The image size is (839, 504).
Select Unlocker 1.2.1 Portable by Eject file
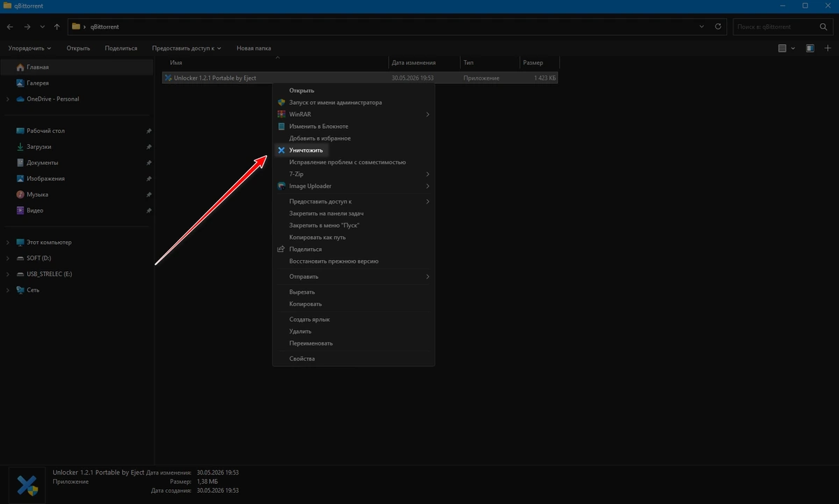[360, 78]
